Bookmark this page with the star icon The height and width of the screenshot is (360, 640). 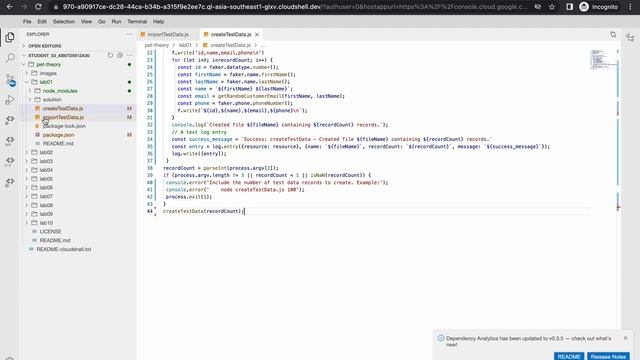click(552, 7)
